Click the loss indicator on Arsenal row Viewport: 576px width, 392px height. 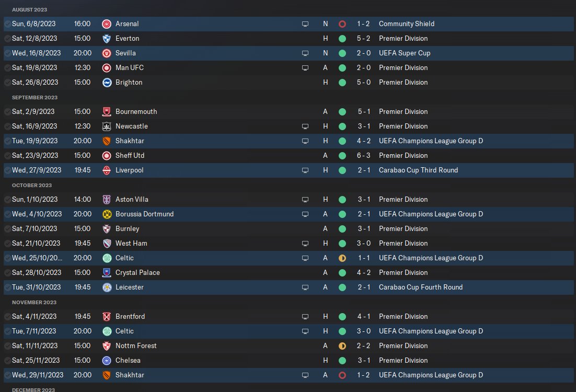click(342, 24)
